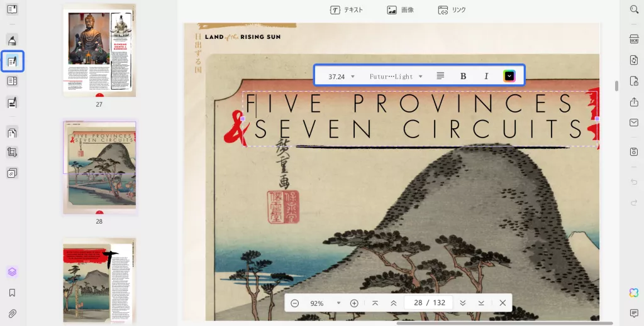The height and width of the screenshot is (326, 644).
Task: Undo the last edit
Action: (x=634, y=182)
